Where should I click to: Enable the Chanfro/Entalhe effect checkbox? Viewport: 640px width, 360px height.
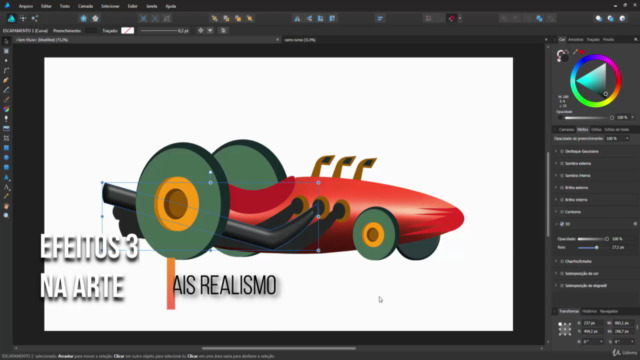562,261
